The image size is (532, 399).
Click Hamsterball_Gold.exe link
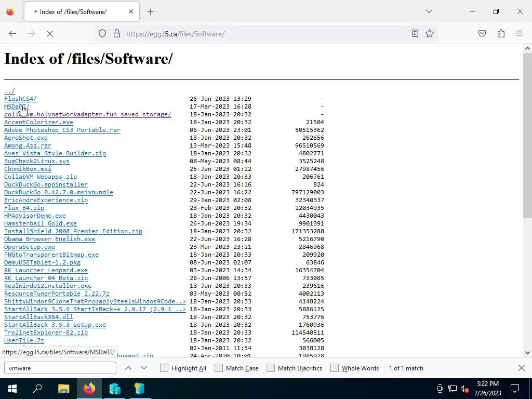41,223
